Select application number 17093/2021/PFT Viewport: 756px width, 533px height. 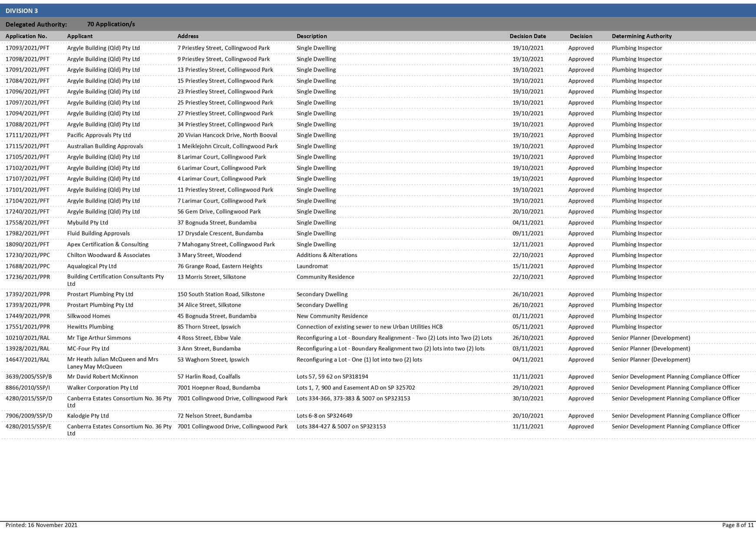(x=27, y=48)
